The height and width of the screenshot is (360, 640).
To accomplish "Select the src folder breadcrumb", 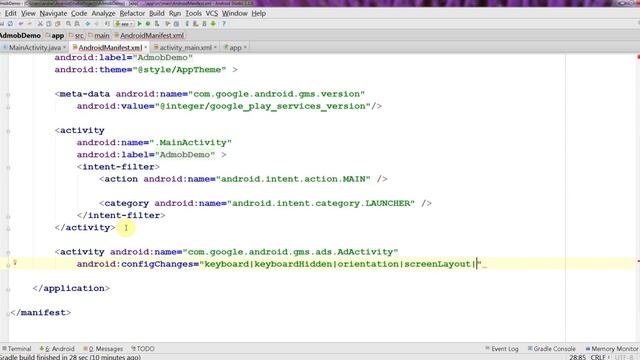I will 77,36.
